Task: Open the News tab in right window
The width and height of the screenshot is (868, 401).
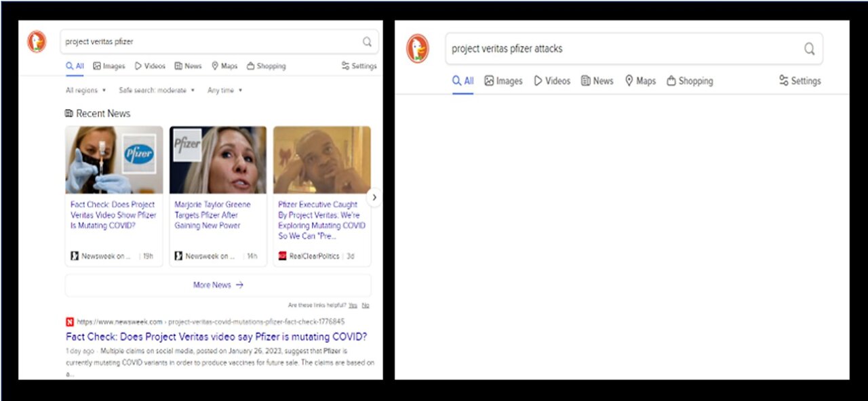Action: (597, 81)
